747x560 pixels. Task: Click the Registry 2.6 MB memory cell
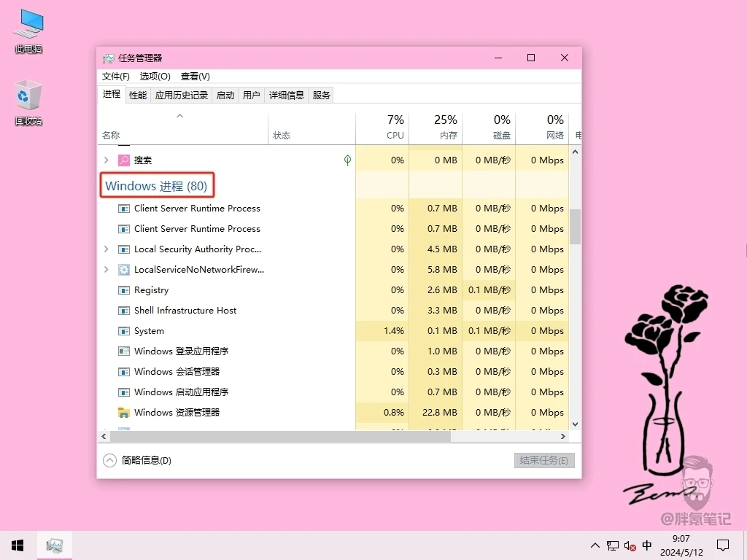[436, 290]
